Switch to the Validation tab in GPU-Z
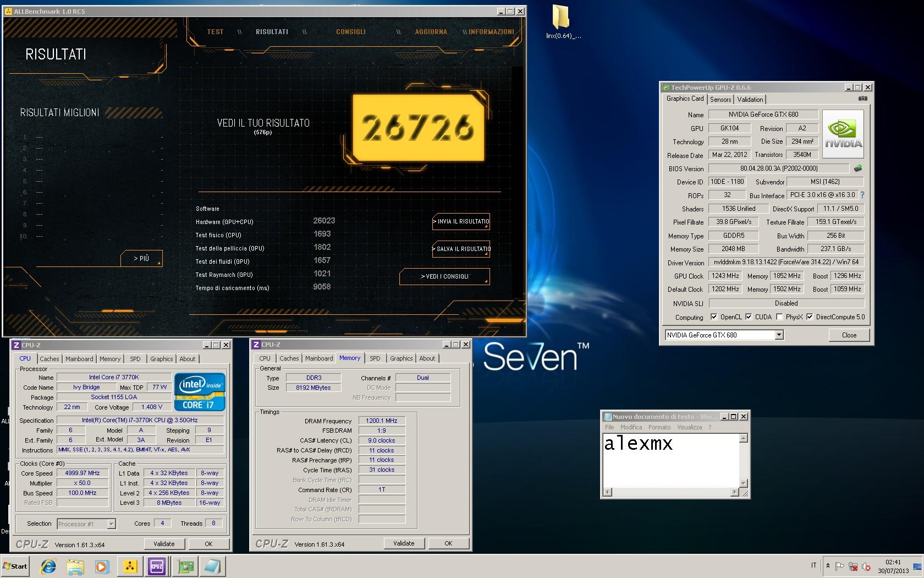This screenshot has width=924, height=578. click(x=750, y=100)
